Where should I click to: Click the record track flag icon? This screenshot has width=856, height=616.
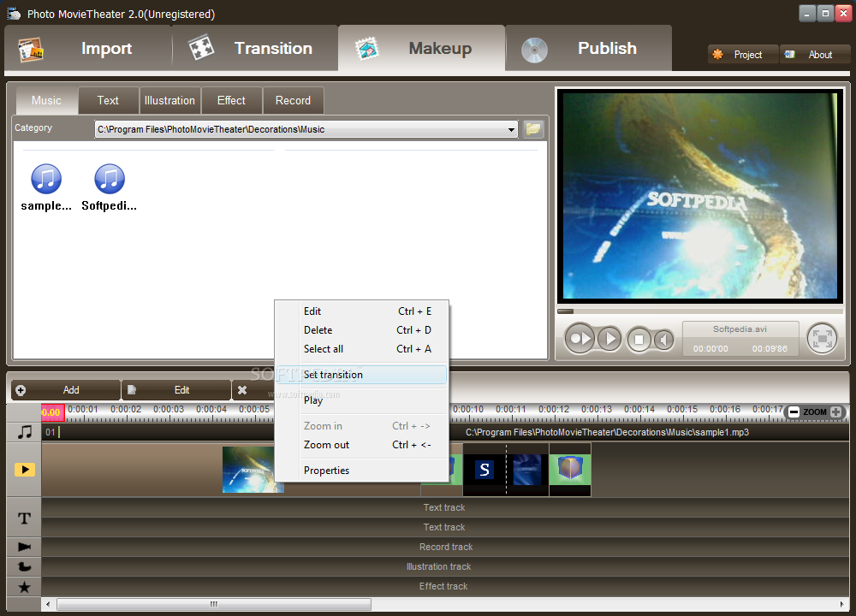[25, 547]
